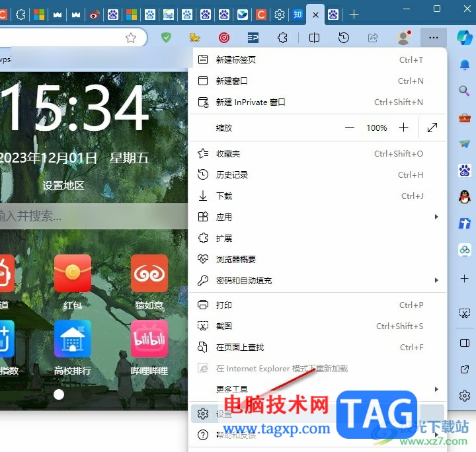Screen dimensions: 476x452
Task: Switch to the Weibo tab
Action: 95,15
